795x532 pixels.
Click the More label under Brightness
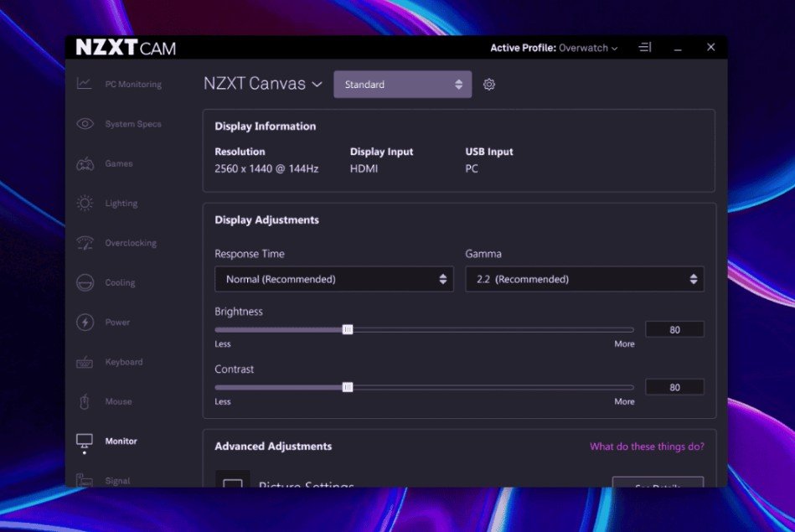click(624, 343)
